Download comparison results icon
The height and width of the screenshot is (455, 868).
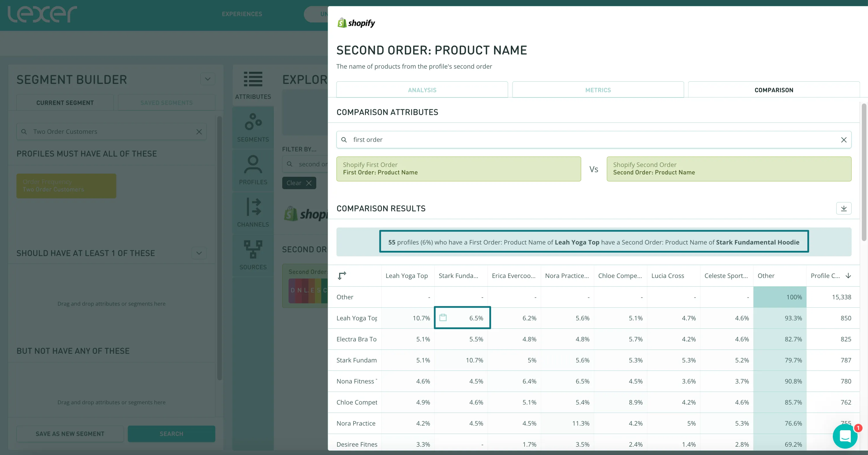(843, 208)
